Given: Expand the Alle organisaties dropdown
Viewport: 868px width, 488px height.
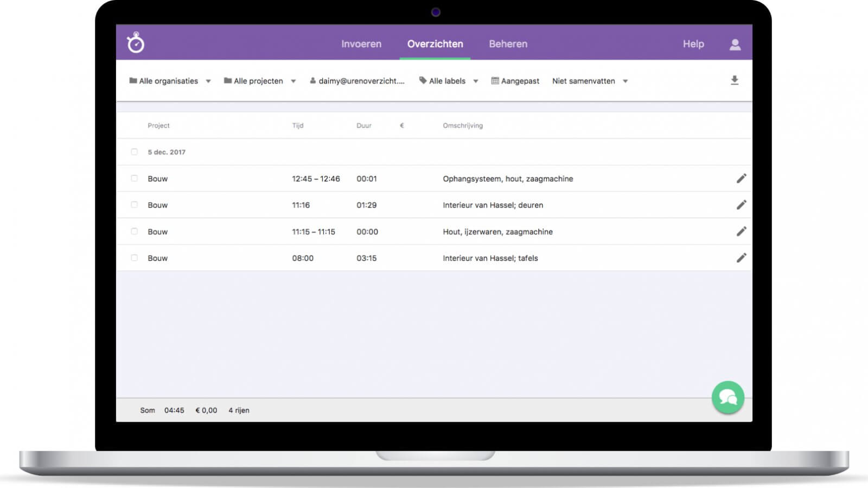Looking at the screenshot, I should coord(170,81).
